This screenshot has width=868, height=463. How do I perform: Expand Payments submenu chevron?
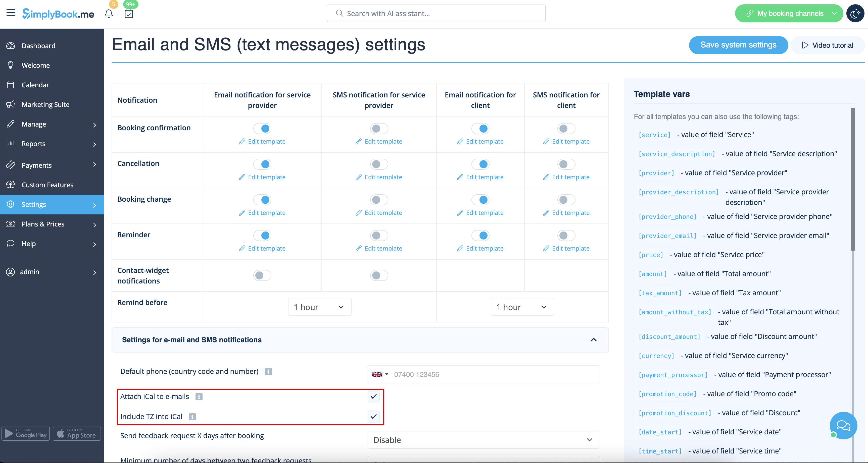pyautogui.click(x=95, y=164)
